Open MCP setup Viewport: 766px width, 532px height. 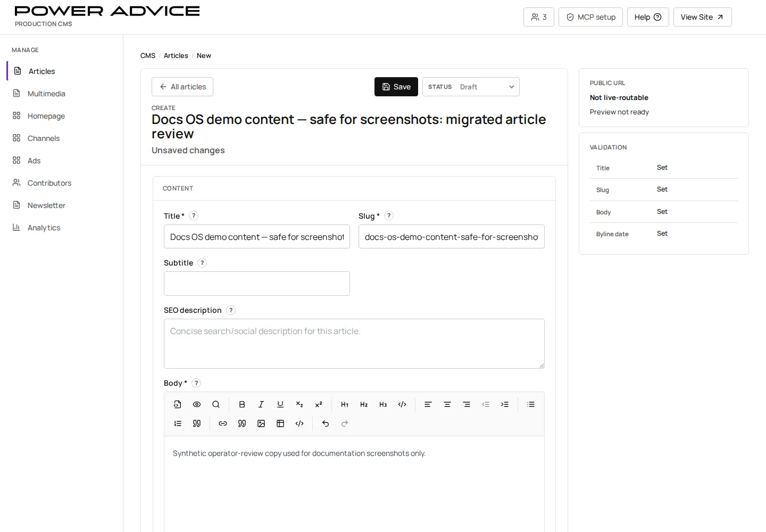(x=590, y=17)
